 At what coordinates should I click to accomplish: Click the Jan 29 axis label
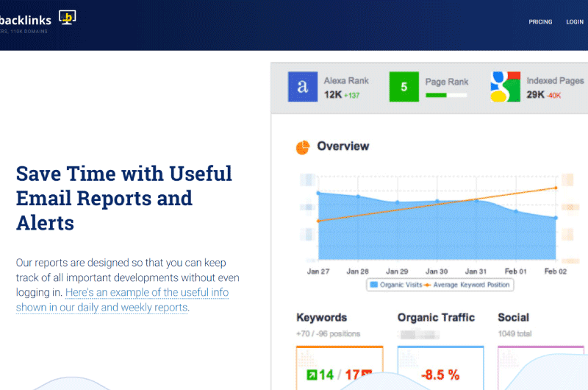click(397, 272)
